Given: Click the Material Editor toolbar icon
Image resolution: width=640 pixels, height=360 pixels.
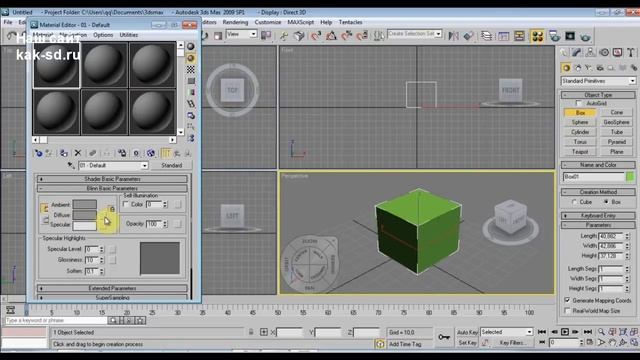Looking at the screenshot, I should click(x=538, y=36).
